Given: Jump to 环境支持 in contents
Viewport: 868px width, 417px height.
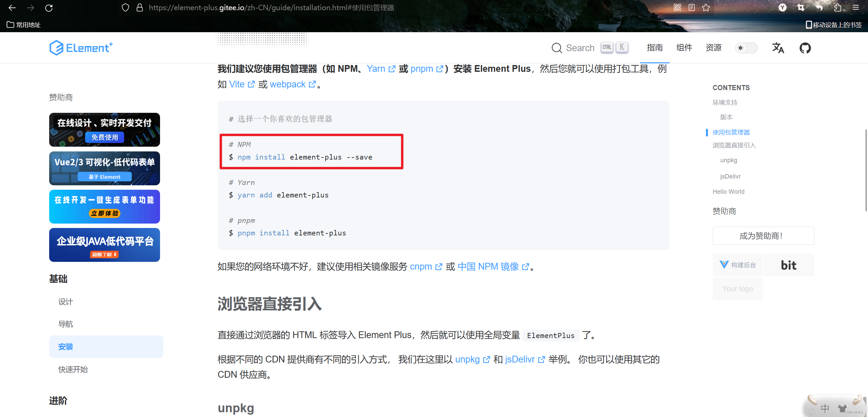Looking at the screenshot, I should [x=725, y=103].
